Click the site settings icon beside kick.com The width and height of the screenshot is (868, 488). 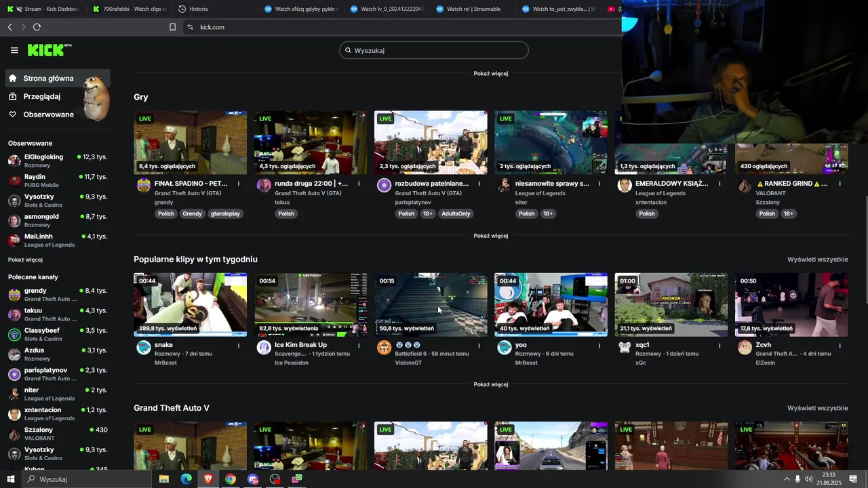point(190,27)
